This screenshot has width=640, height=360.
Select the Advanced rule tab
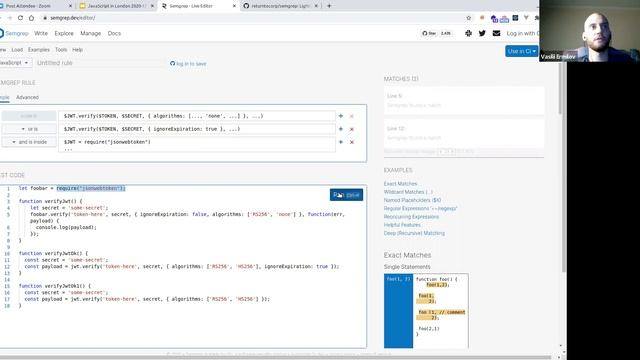click(x=27, y=97)
